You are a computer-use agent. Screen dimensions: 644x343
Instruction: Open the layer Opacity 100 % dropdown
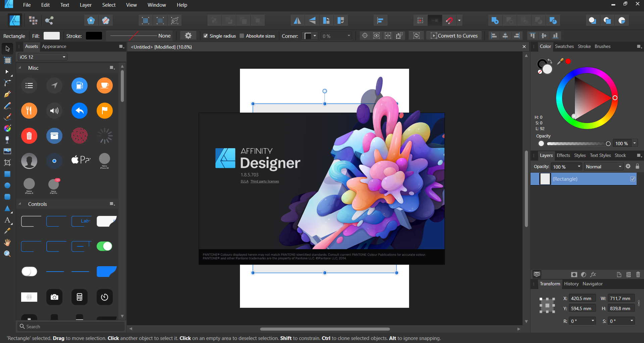[579, 167]
